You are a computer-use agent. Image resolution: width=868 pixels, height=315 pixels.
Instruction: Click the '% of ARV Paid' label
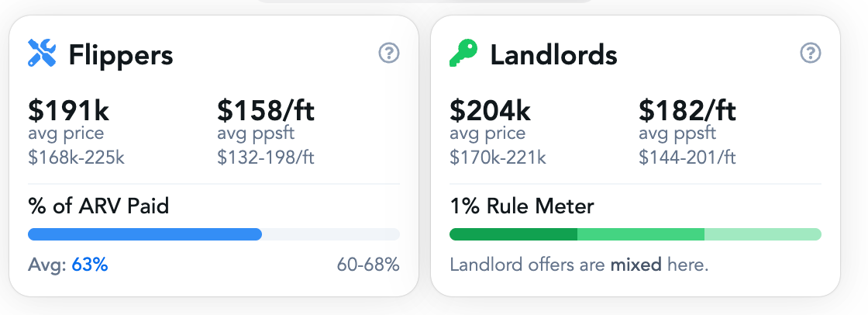pyautogui.click(x=98, y=206)
